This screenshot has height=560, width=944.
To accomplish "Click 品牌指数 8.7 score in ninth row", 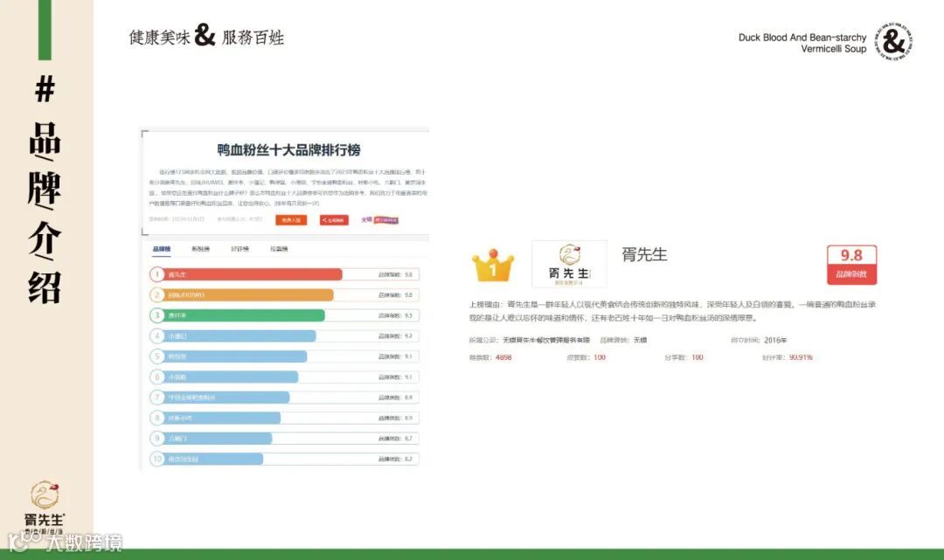I will coord(396,439).
